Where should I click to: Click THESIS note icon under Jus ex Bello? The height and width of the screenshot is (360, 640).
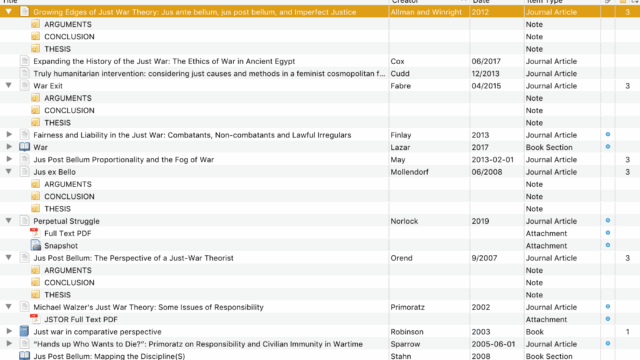click(x=36, y=209)
